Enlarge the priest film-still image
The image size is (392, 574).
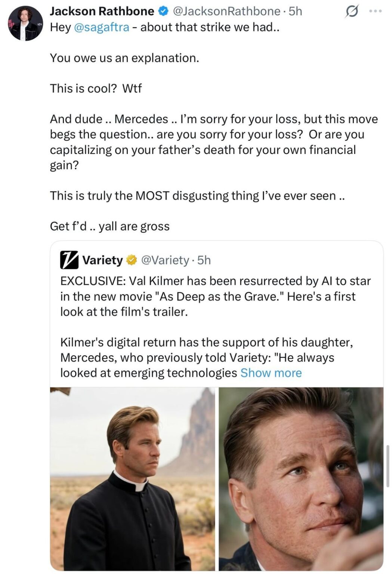pyautogui.click(x=133, y=478)
